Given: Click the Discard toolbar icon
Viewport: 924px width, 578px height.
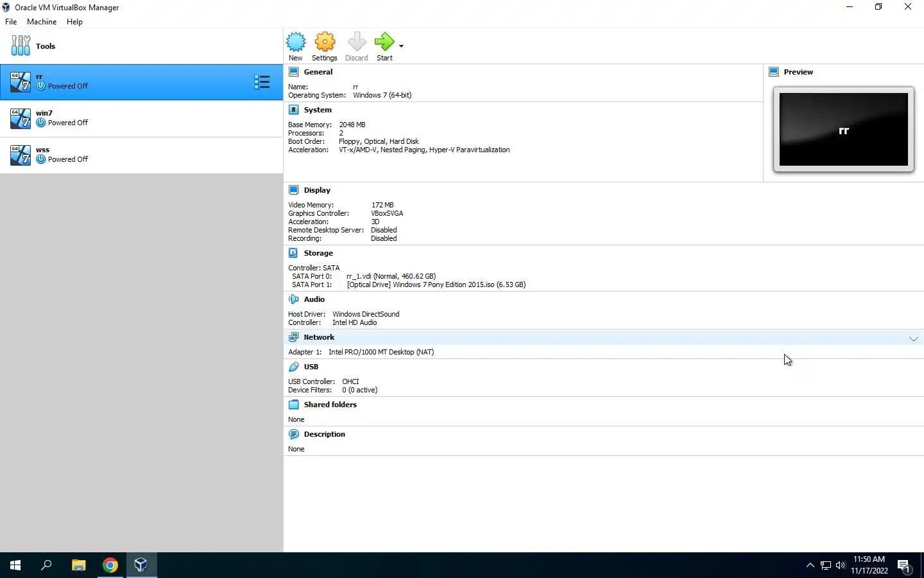Looking at the screenshot, I should coord(357,42).
